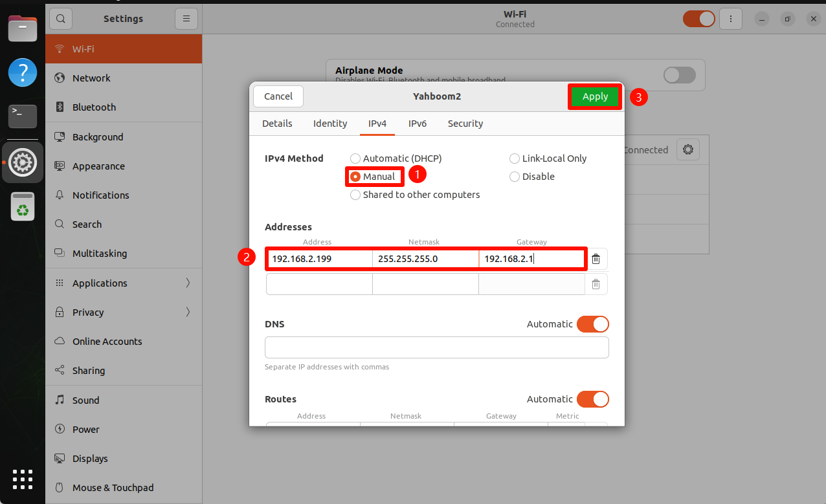Image resolution: width=826 pixels, height=504 pixels.
Task: Switch to the Details tab
Action: [277, 124]
